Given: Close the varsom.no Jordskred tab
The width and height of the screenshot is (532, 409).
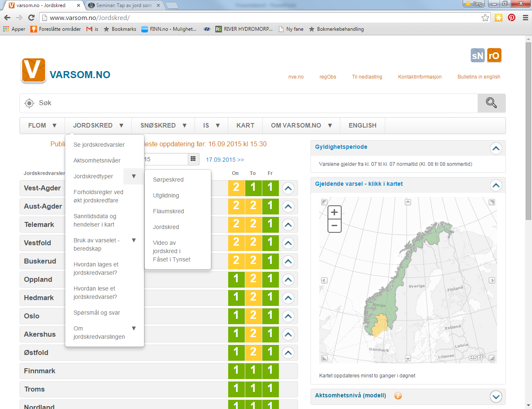Looking at the screenshot, I should click(78, 5).
